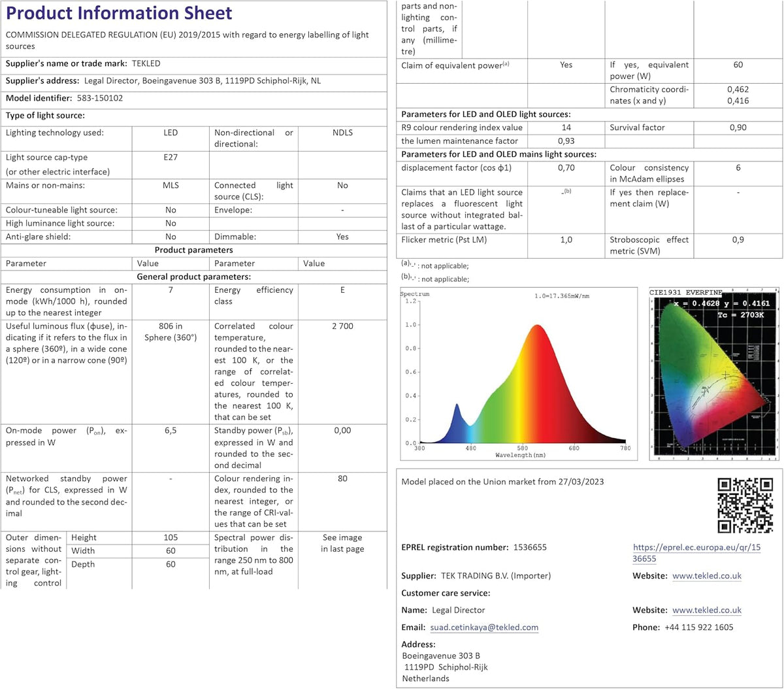The width and height of the screenshot is (784, 689).
Task: Click the Flicker metric 1,0 value
Action: [x=566, y=239]
